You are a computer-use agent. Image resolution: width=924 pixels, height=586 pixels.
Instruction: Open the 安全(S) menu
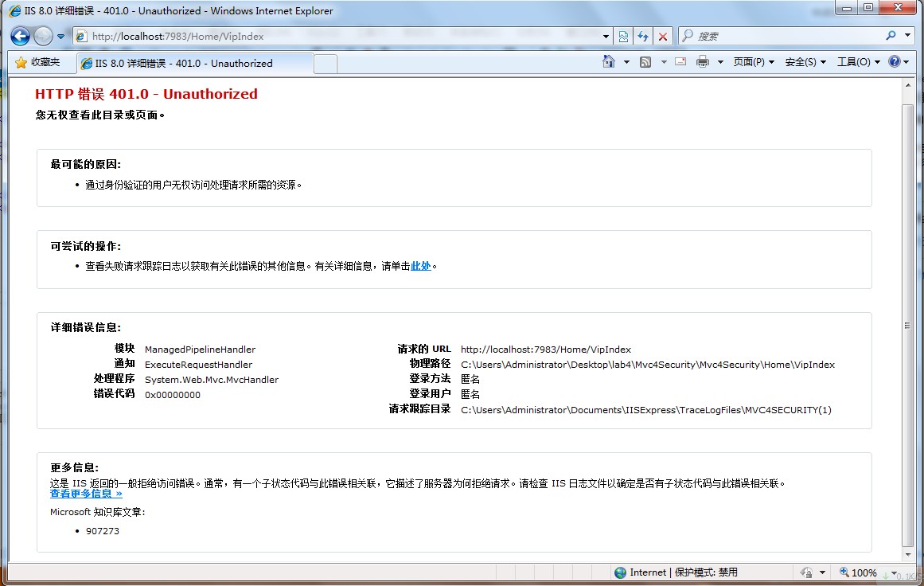(805, 62)
